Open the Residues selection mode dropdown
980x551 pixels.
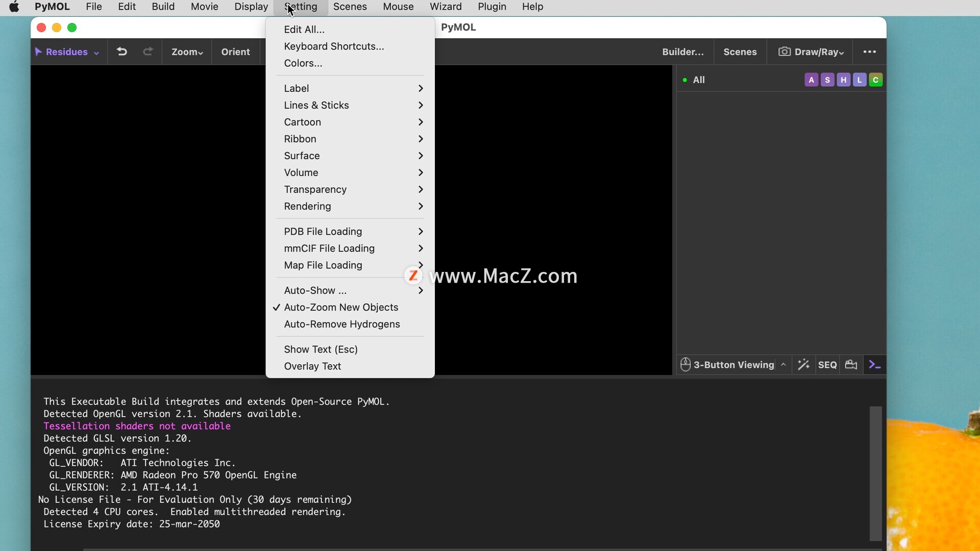click(x=67, y=52)
